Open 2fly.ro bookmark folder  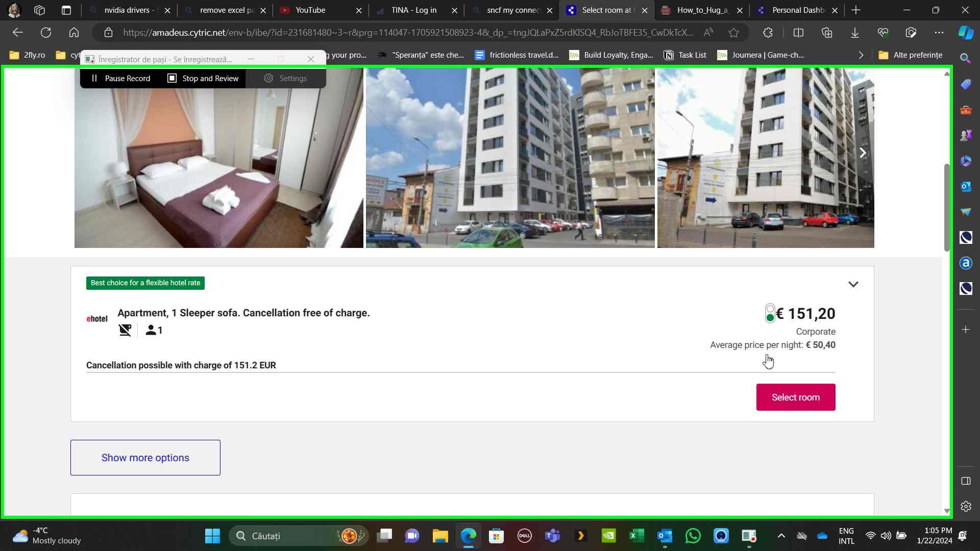coord(28,55)
